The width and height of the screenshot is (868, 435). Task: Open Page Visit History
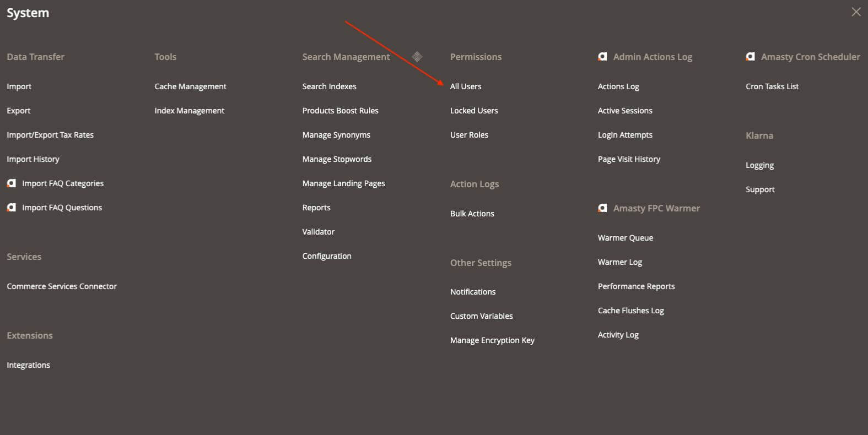pos(629,159)
